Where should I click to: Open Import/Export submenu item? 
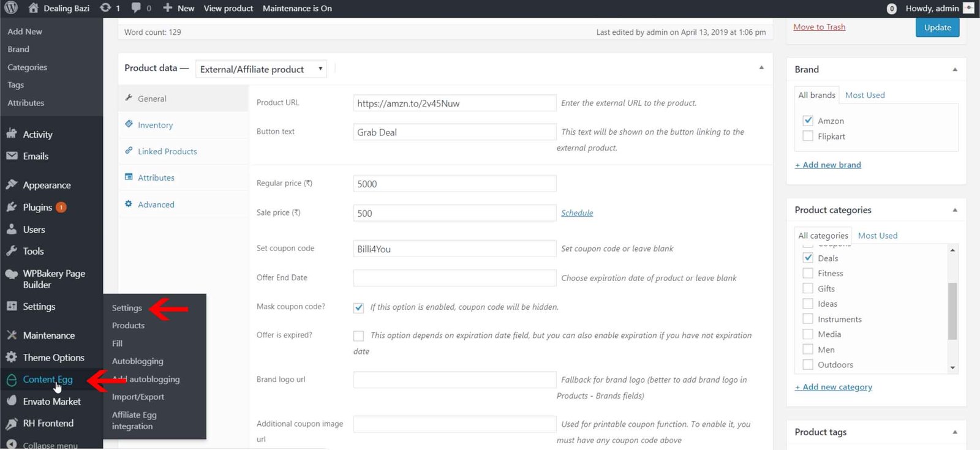click(x=138, y=397)
